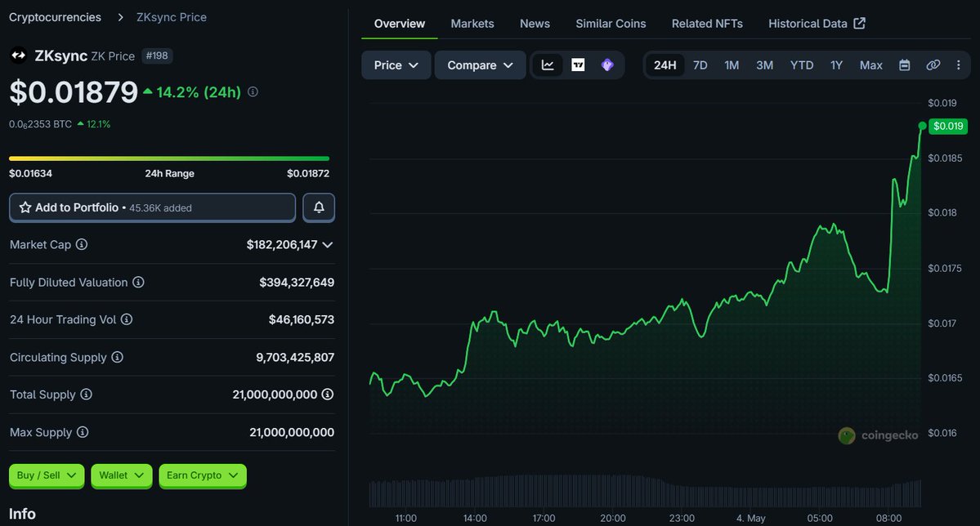
Task: Switch to the Overview tab
Action: pyautogui.click(x=400, y=24)
